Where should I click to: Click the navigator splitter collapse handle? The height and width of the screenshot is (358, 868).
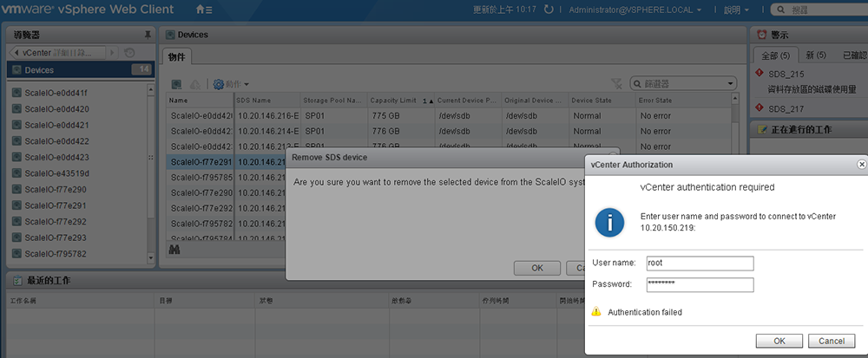click(151, 158)
